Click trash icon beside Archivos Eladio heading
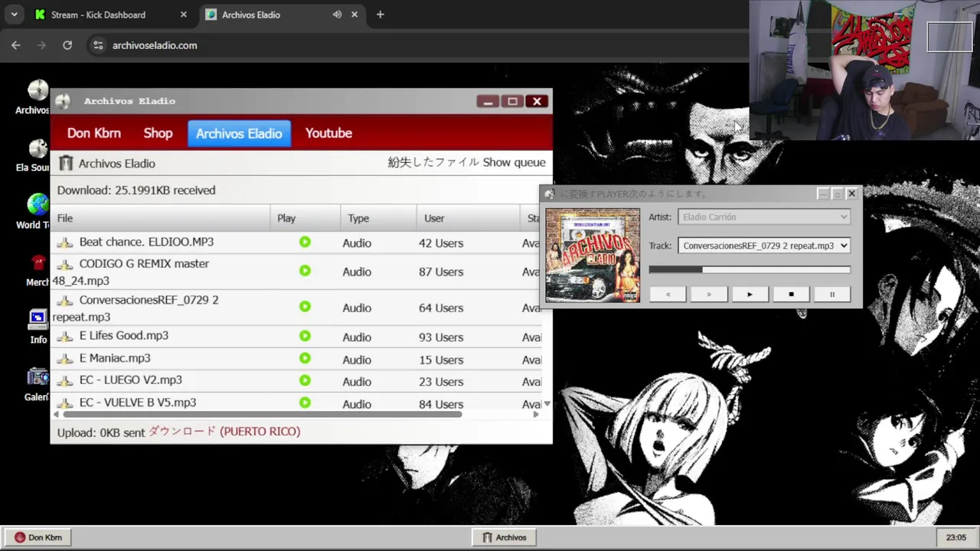Screen dimensions: 980x551 (x=66, y=163)
